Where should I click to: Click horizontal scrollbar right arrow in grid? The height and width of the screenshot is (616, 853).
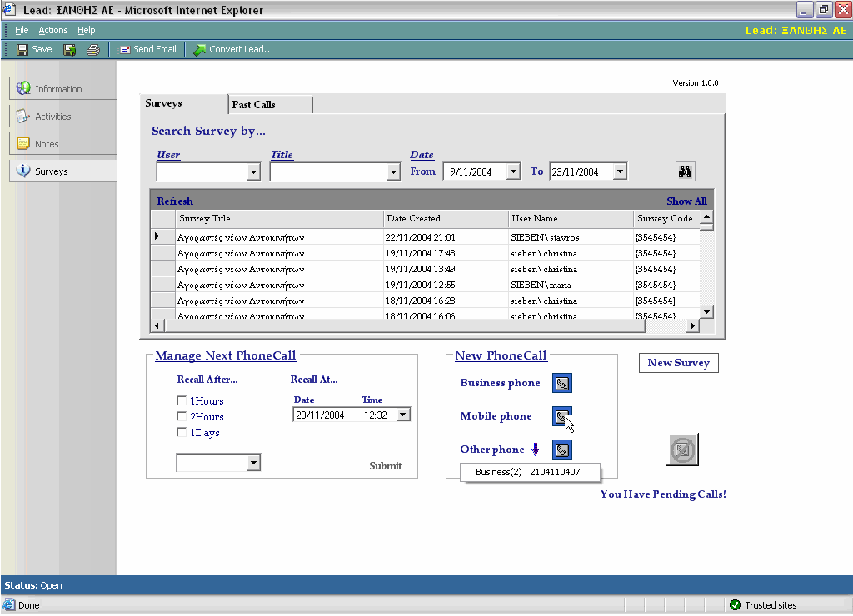pyautogui.click(x=692, y=325)
